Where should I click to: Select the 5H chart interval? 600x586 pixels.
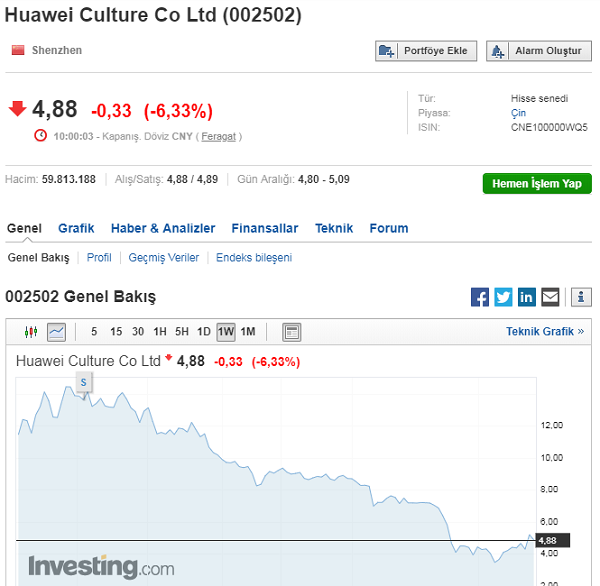pos(182,331)
